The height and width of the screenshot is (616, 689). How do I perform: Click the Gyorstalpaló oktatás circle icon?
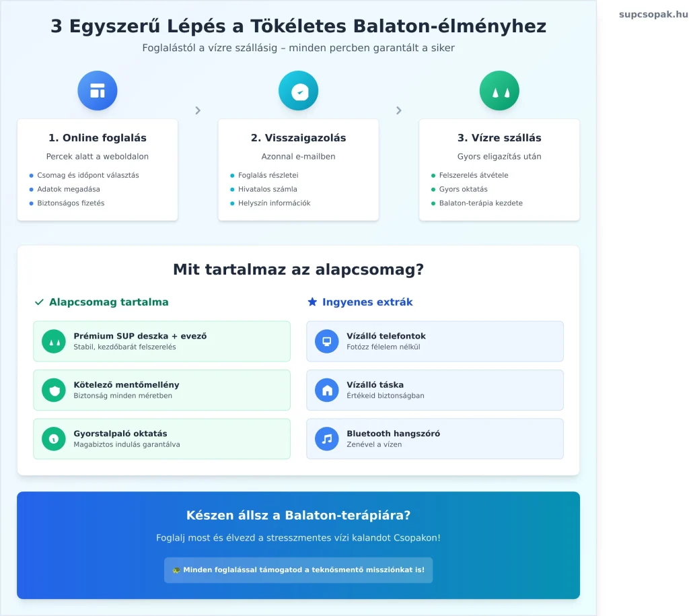coord(54,439)
